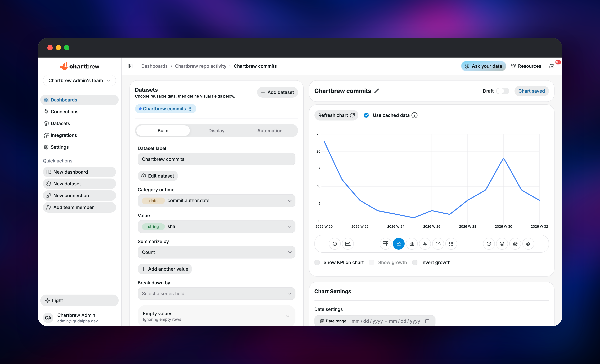Open the Resources menu
The image size is (600, 364).
tap(526, 66)
